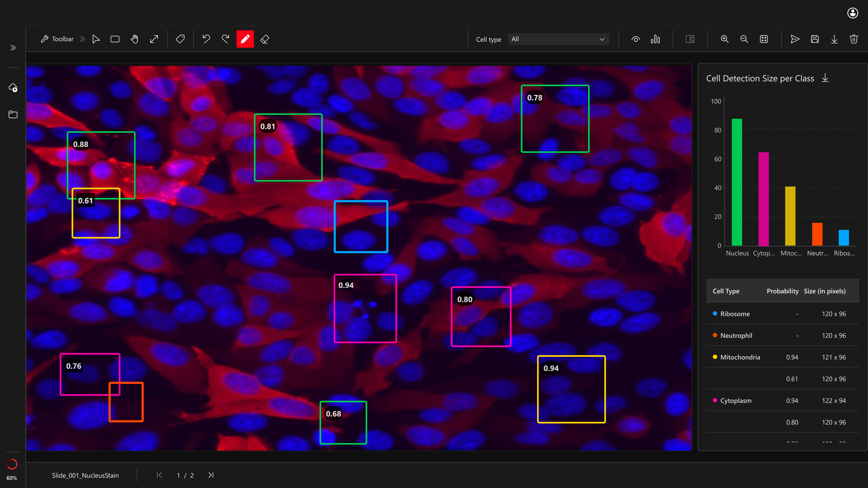Click the 60% upload progress indicator
Screen dimensions: 868x488
click(x=12, y=464)
